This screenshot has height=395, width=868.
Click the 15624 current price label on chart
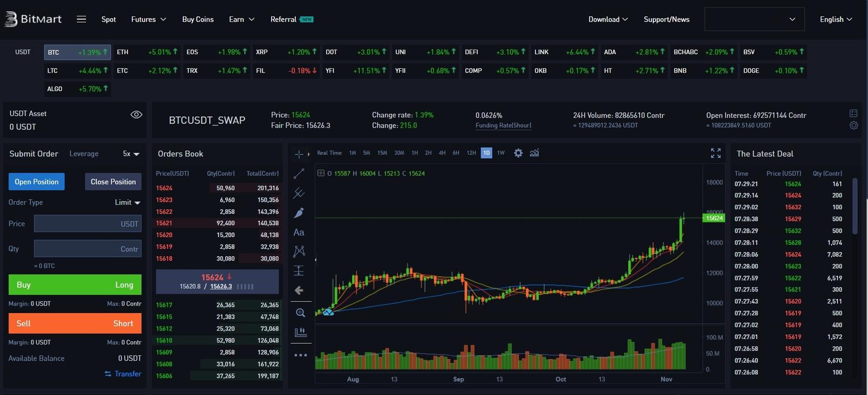714,218
